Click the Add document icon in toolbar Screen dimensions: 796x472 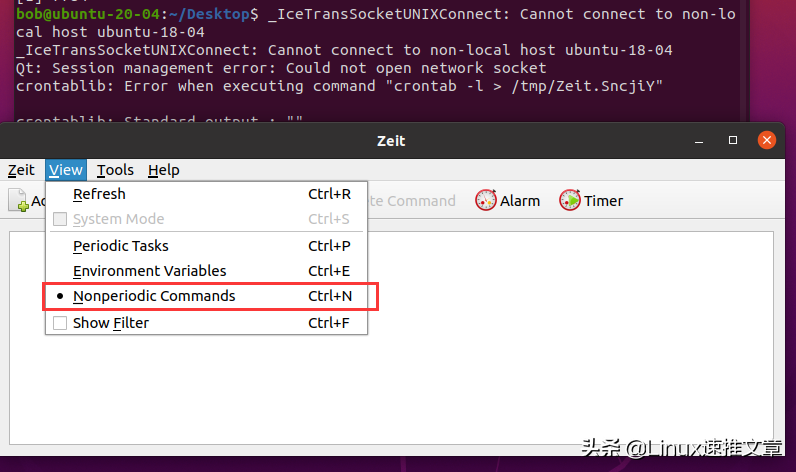click(x=19, y=200)
